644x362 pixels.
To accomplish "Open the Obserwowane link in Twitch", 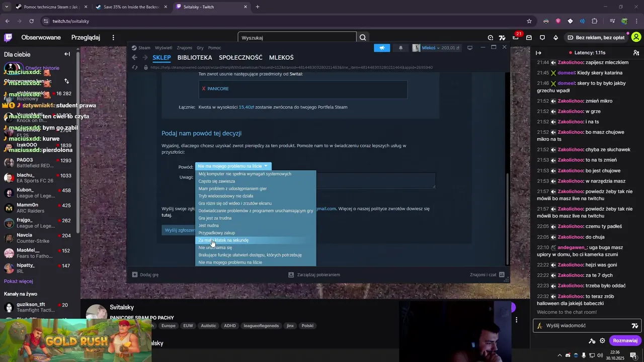I will tap(41, 37).
